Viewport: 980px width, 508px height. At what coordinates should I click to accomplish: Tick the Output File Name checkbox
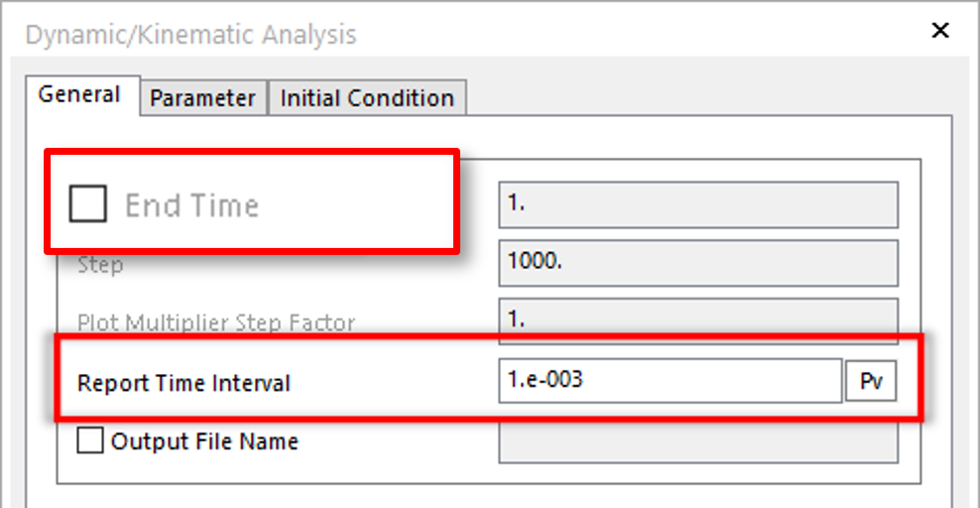[90, 441]
